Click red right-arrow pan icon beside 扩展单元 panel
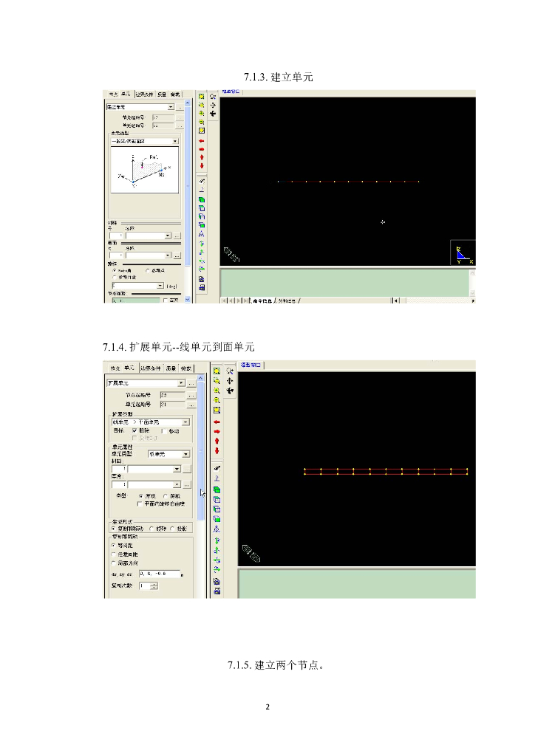Viewport: 535px width, 756px height. 217,431
